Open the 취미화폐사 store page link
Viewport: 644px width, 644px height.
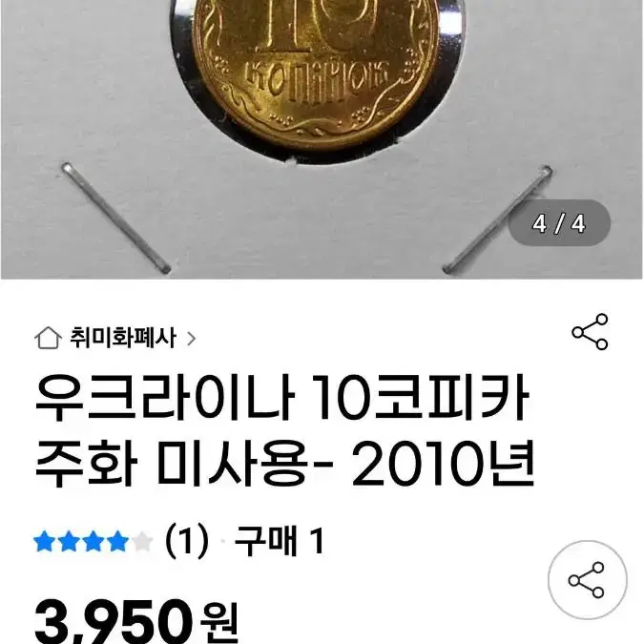pos(123,338)
